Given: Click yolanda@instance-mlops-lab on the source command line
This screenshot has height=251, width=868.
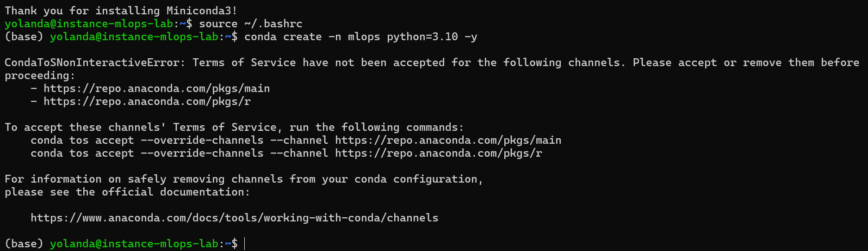Looking at the screenshot, I should (89, 24).
